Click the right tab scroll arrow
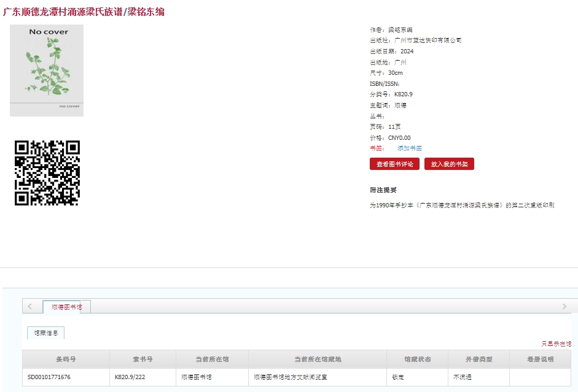Viewport: 578px width, 392px height. click(x=564, y=306)
